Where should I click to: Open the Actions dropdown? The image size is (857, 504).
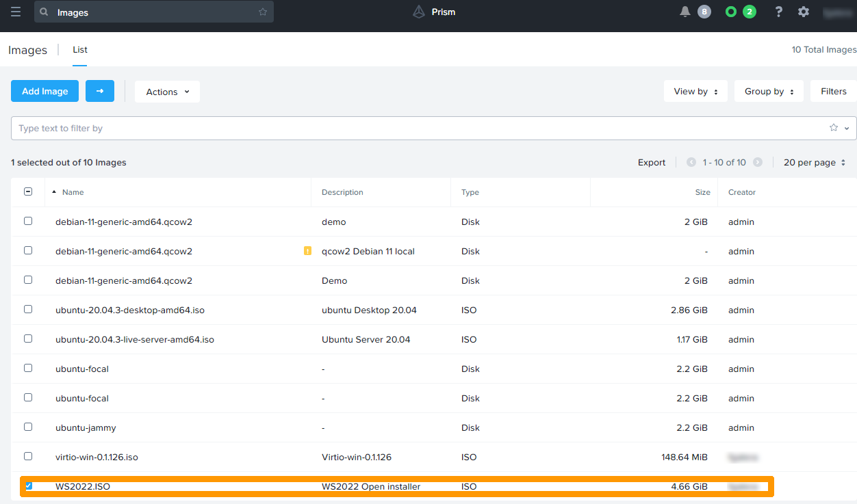(x=166, y=91)
